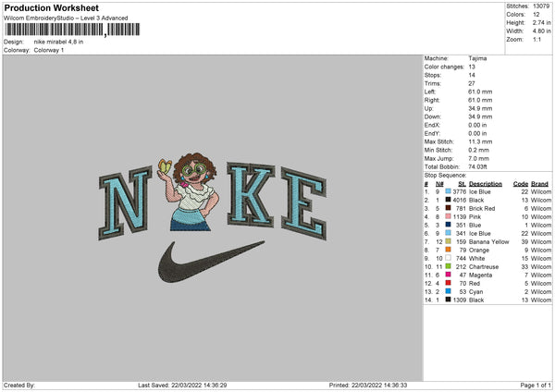Click the Black swatch with 1309 stitches
The width and height of the screenshot is (555, 392).
point(448,300)
